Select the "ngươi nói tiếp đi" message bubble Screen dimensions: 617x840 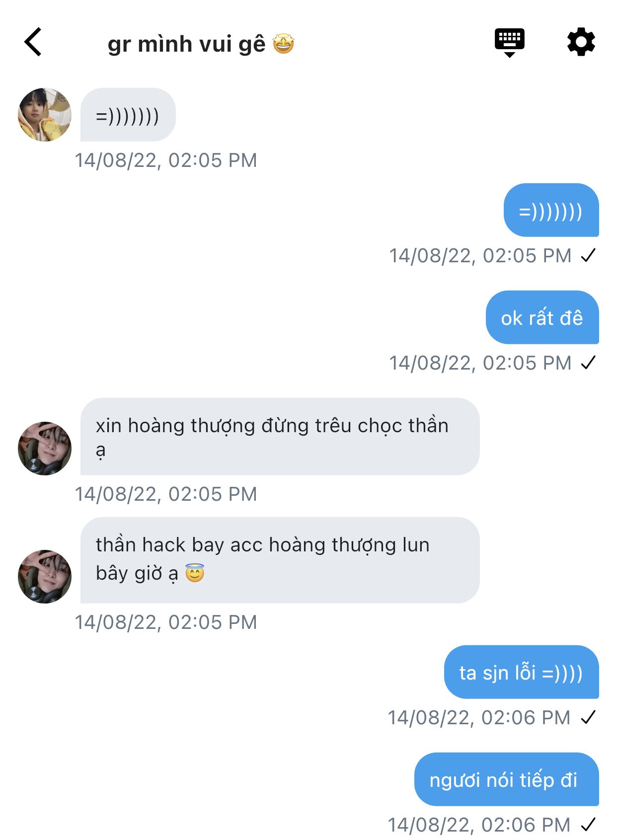click(x=506, y=779)
